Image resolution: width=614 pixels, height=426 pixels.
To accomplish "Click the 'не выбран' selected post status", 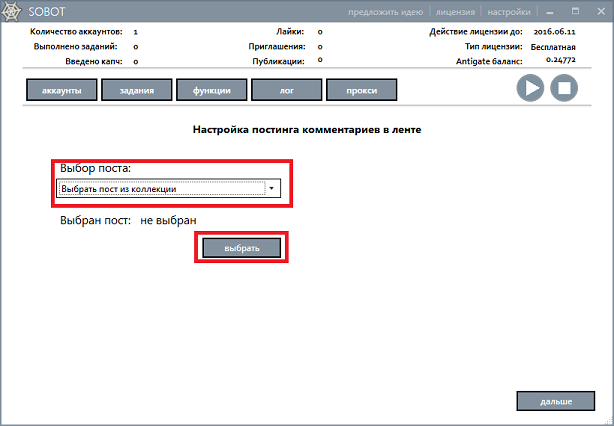I will [169, 221].
